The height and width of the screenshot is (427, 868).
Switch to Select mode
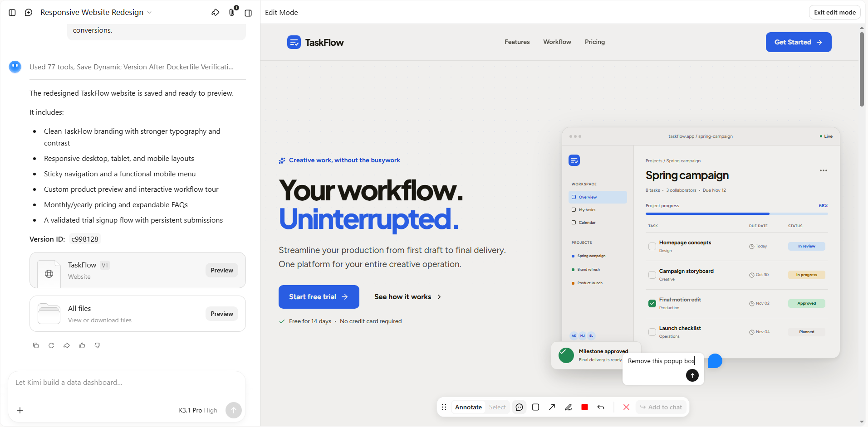[497, 407]
